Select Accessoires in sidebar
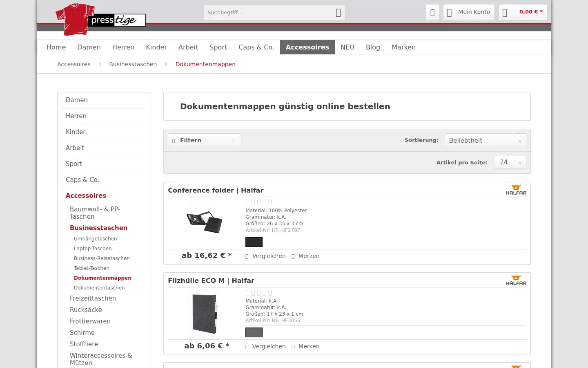 (104, 196)
